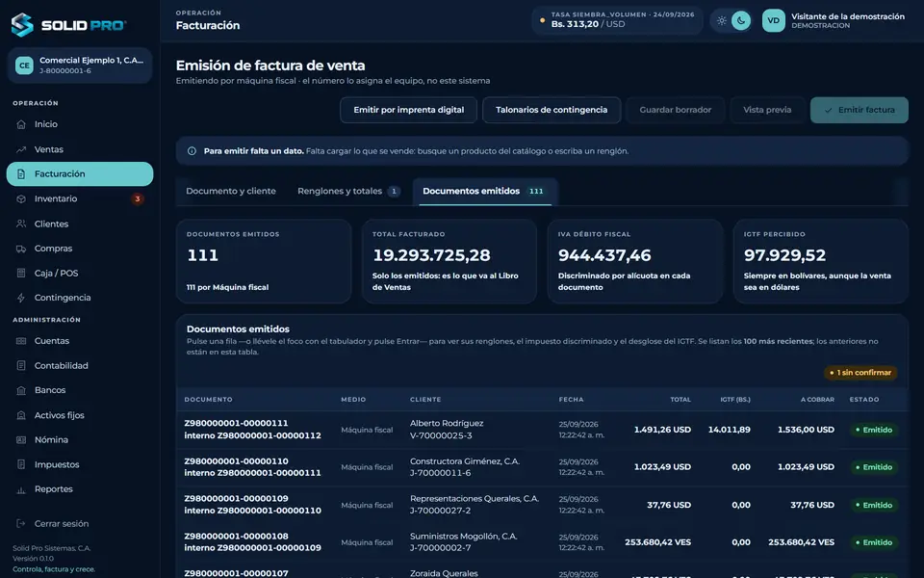Click Cerrar sesión logout icon
Image resolution: width=924 pixels, height=578 pixels.
pos(21,524)
